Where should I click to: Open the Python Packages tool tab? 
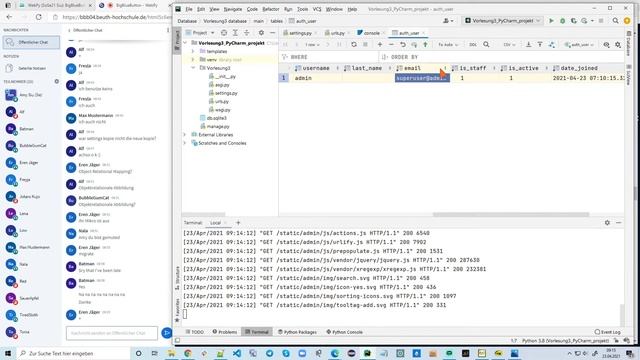tap(297, 332)
